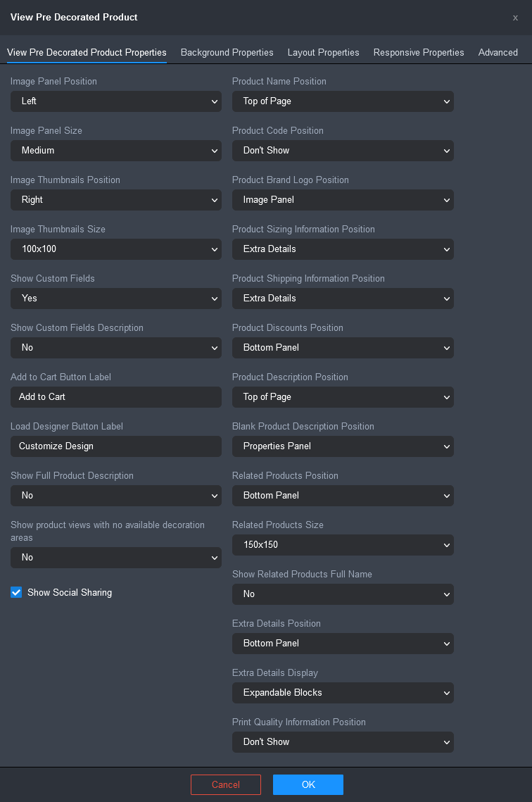Edit the Add to Cart button label field
532x802 pixels.
116,397
